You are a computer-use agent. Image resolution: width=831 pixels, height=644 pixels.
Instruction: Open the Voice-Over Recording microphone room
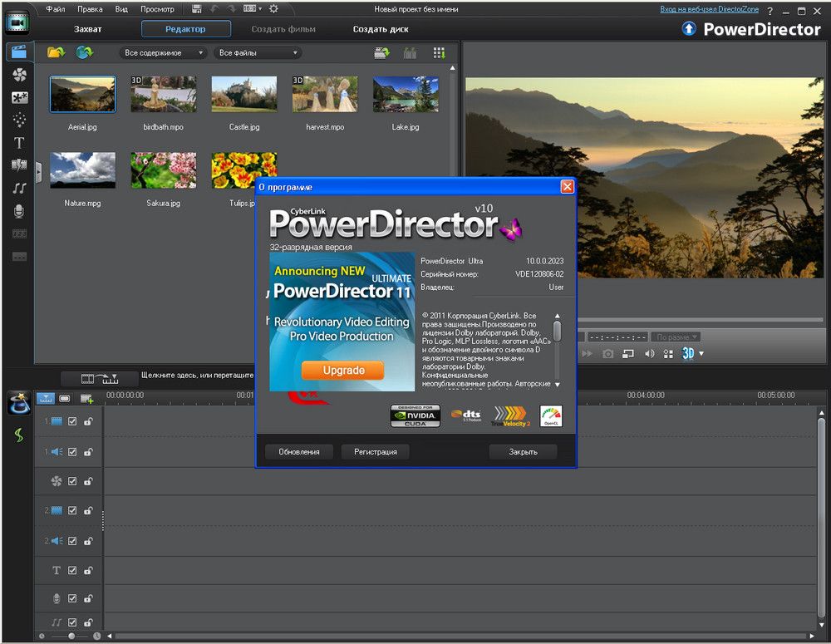click(x=18, y=211)
